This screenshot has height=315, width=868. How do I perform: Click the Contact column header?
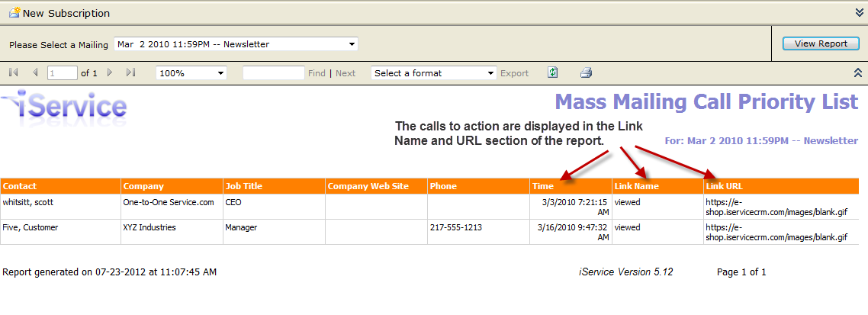pos(20,186)
